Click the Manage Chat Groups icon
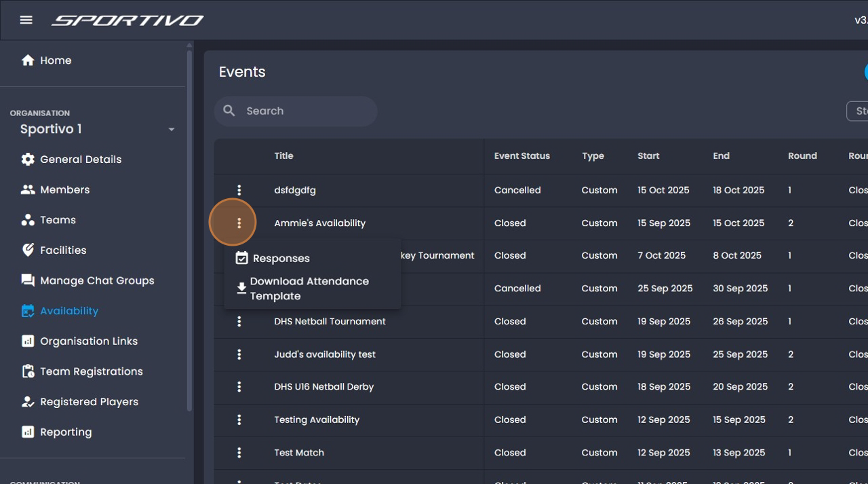868x484 pixels. [x=28, y=280]
